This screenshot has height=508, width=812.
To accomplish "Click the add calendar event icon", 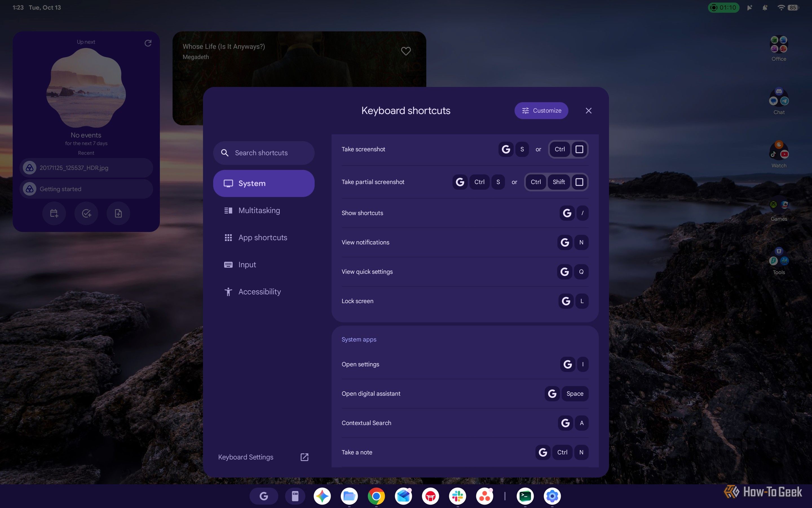I will click(x=54, y=213).
